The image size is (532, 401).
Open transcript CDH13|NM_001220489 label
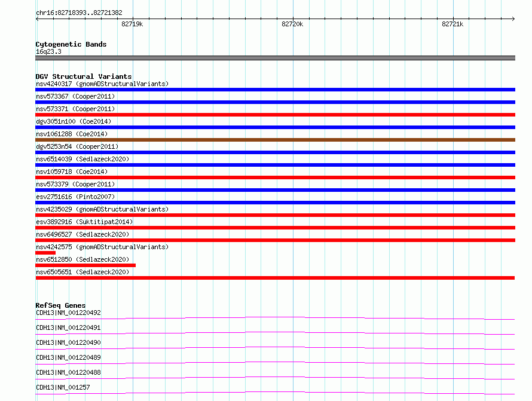68,357
